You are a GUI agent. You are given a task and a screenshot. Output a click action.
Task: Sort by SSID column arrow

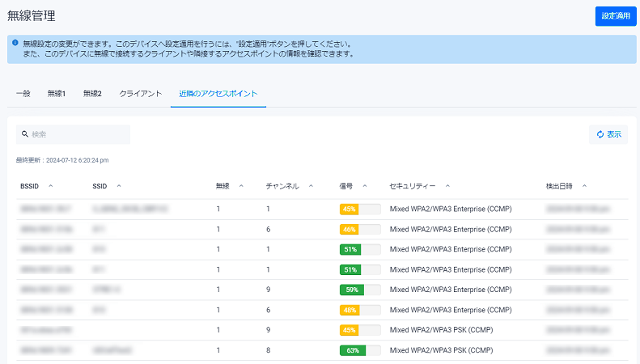tap(119, 186)
